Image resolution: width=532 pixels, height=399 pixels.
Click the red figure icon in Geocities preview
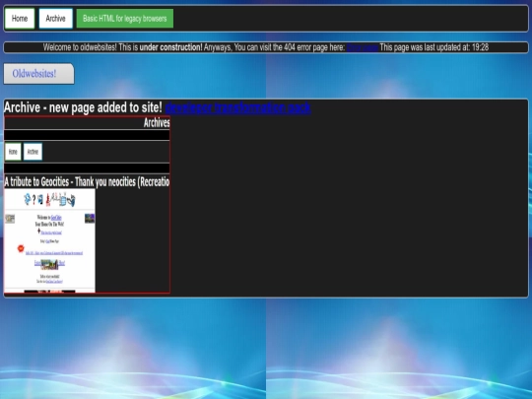point(48,200)
